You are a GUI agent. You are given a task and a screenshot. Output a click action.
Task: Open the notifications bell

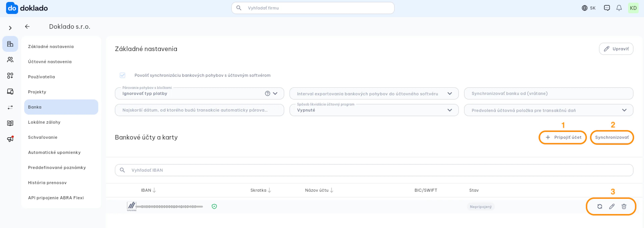pos(619,8)
